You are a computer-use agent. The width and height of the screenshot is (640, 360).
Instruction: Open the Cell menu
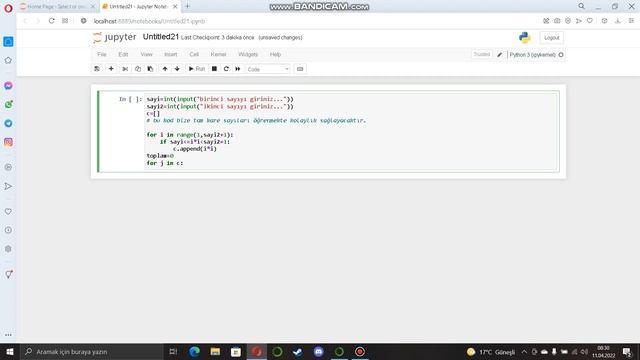194,54
